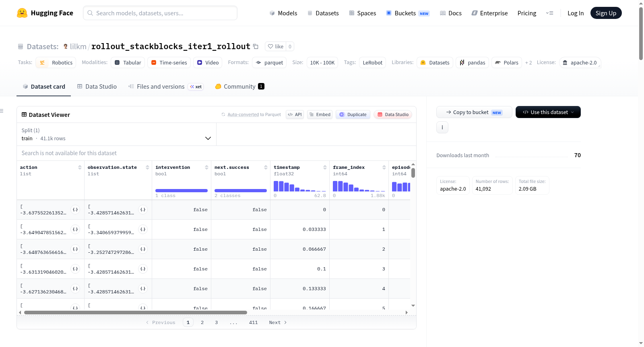Open the Community tab
Screen dimensions: 644x347
point(239,86)
